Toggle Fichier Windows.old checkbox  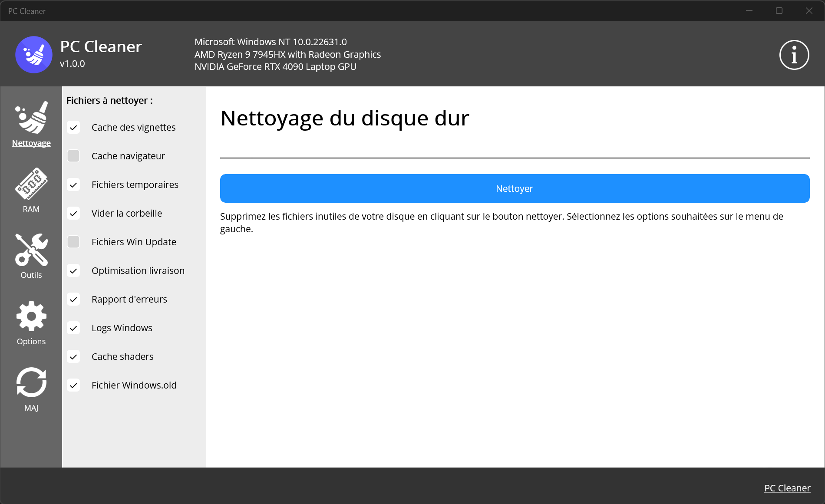tap(73, 385)
